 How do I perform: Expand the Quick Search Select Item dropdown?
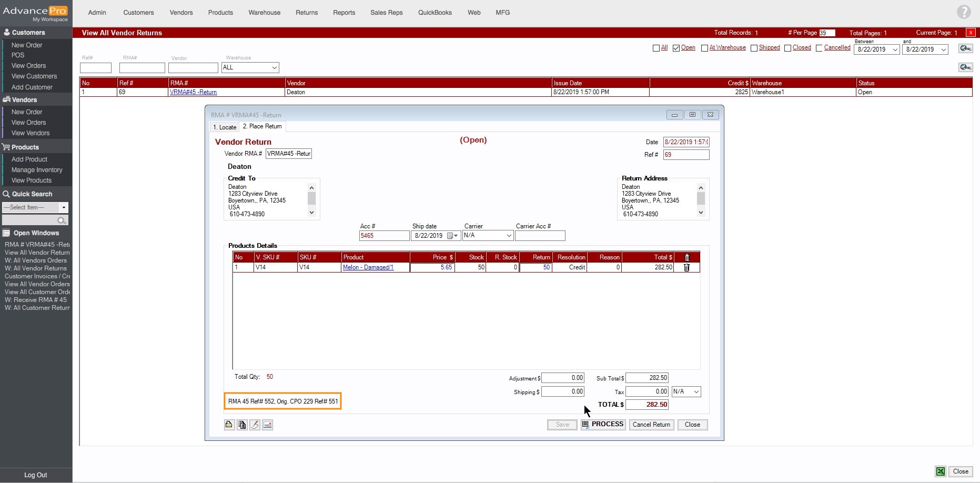pos(64,207)
